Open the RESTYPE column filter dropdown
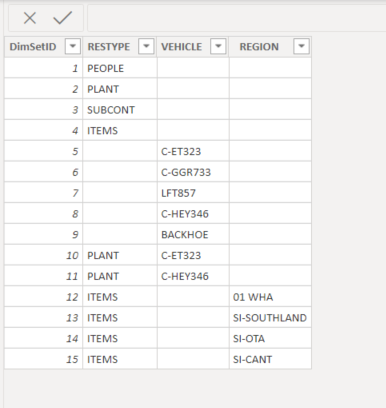 click(146, 46)
